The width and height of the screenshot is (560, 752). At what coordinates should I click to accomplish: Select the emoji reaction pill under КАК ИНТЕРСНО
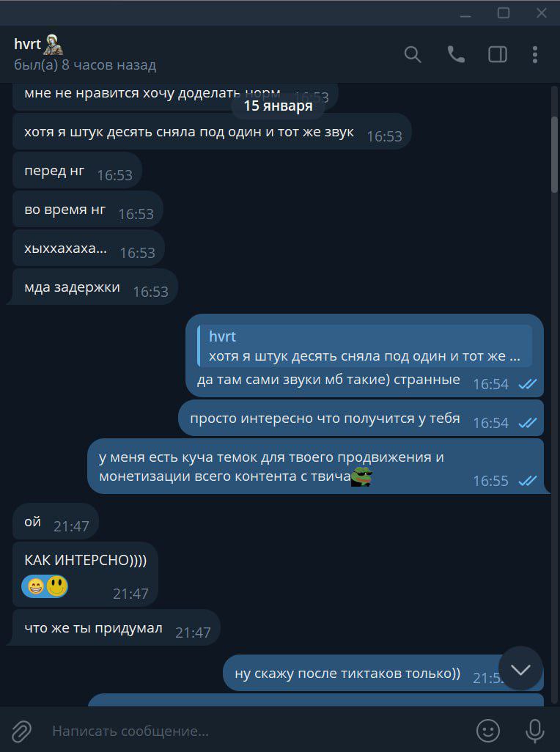click(45, 586)
